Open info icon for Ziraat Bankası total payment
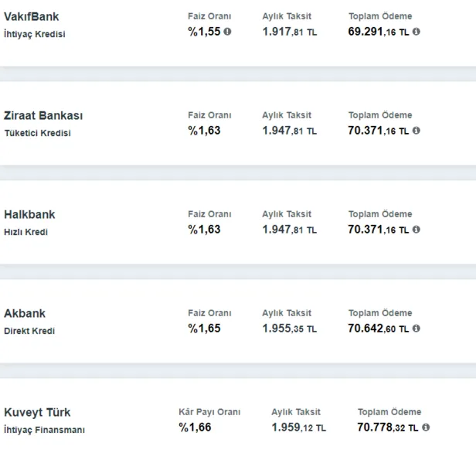 416,131
